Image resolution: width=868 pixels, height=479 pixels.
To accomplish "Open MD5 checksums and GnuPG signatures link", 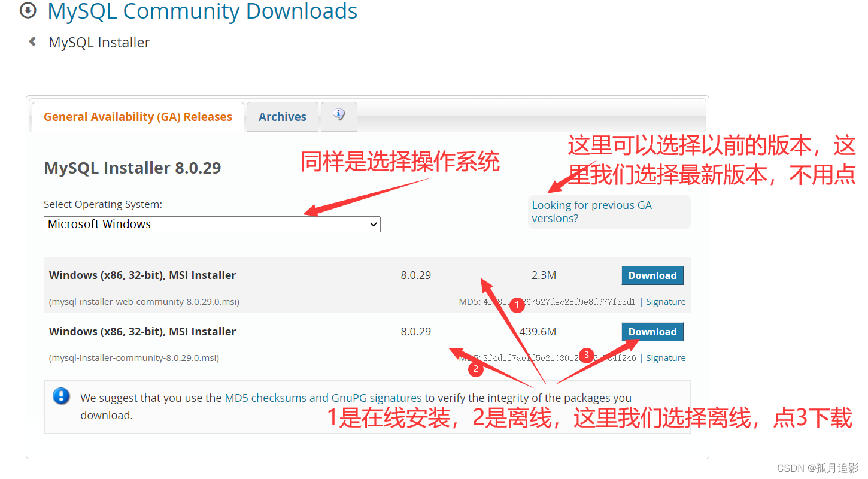I will pos(323,398).
